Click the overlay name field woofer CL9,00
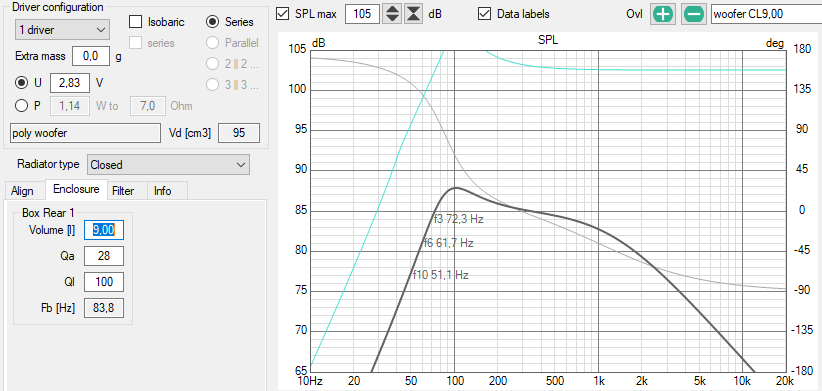The width and height of the screenshot is (822, 391). coord(766,14)
